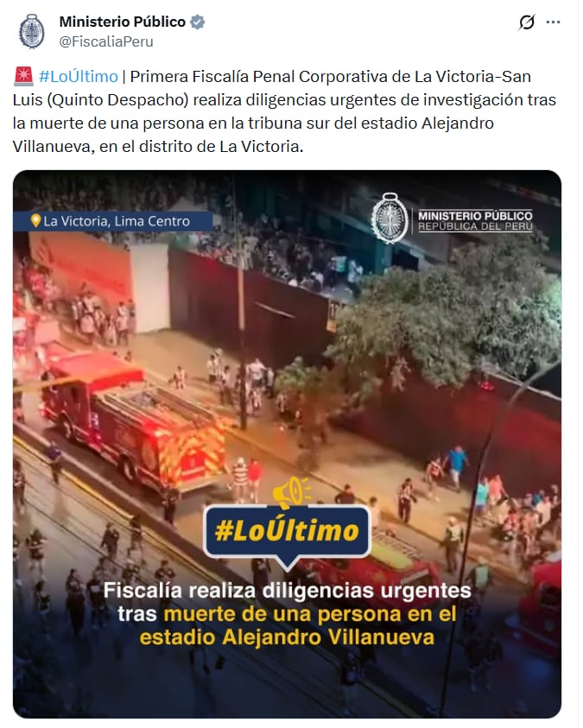Visit the @FiscaliaPeru handle
583x728 pixels.
tap(106, 41)
